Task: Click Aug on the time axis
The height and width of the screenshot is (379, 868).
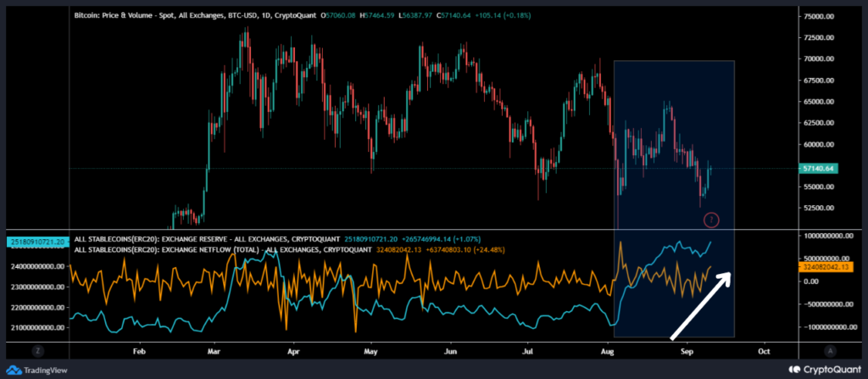Action: (x=608, y=351)
